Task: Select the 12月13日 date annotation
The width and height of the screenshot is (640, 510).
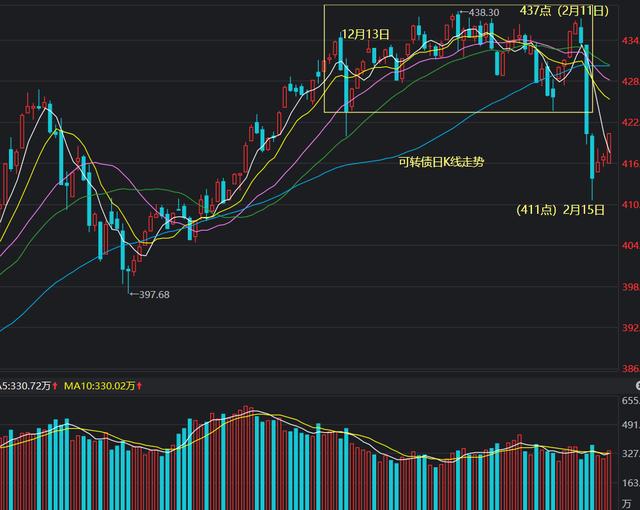Action: coord(366,33)
